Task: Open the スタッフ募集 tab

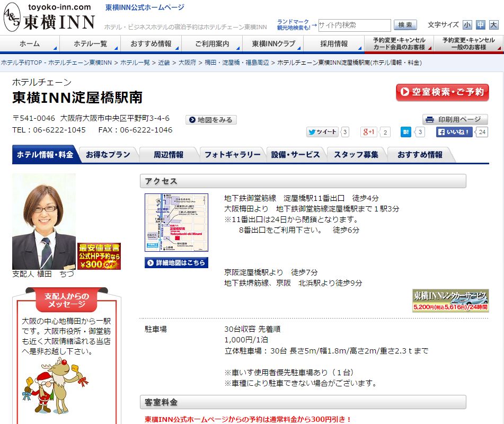Action: (x=356, y=155)
